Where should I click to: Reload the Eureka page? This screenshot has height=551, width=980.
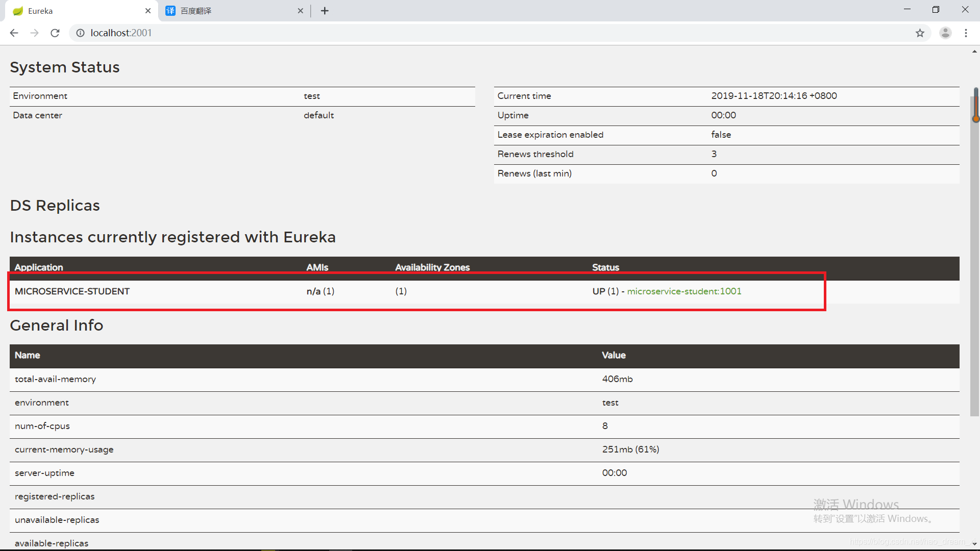pos(55,33)
